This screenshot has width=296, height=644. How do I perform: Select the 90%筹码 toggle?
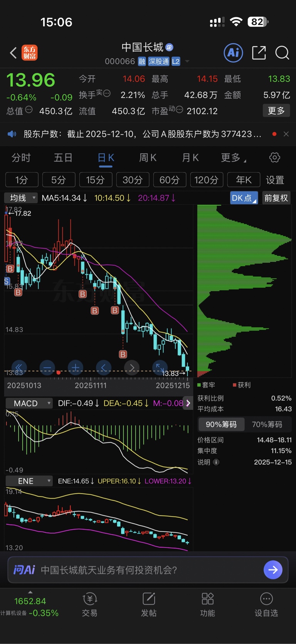221,424
